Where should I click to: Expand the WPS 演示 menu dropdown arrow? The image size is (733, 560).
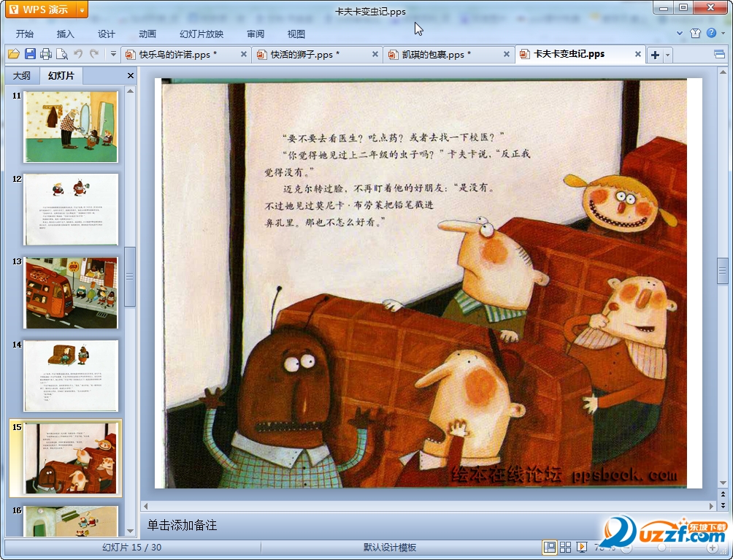[x=82, y=9]
